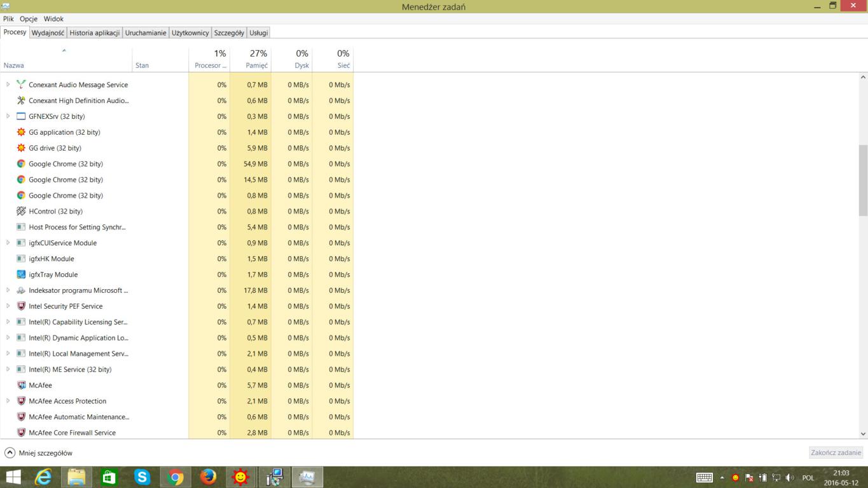Expand Conexant Audio Message Service row
Image resolution: width=868 pixels, height=488 pixels.
(8, 85)
